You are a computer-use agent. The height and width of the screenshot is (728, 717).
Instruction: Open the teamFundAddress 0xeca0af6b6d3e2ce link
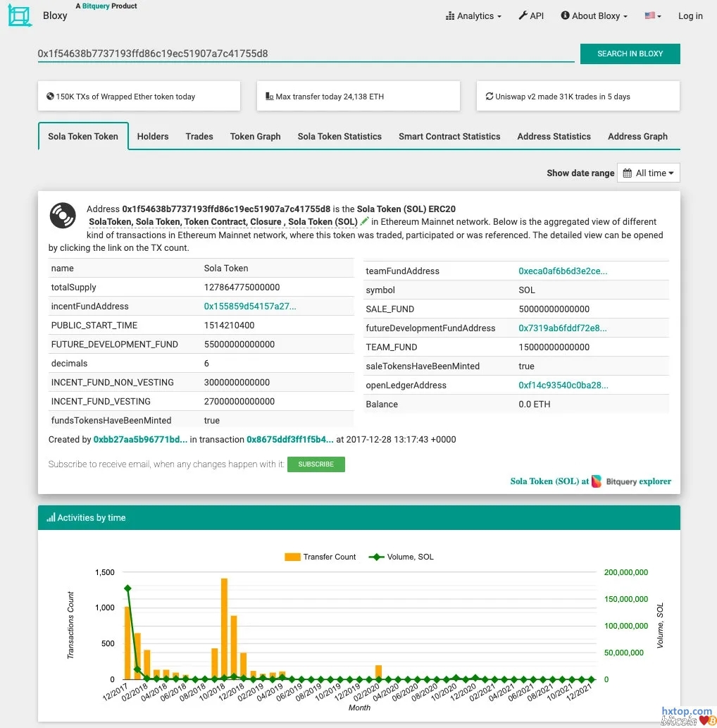563,271
